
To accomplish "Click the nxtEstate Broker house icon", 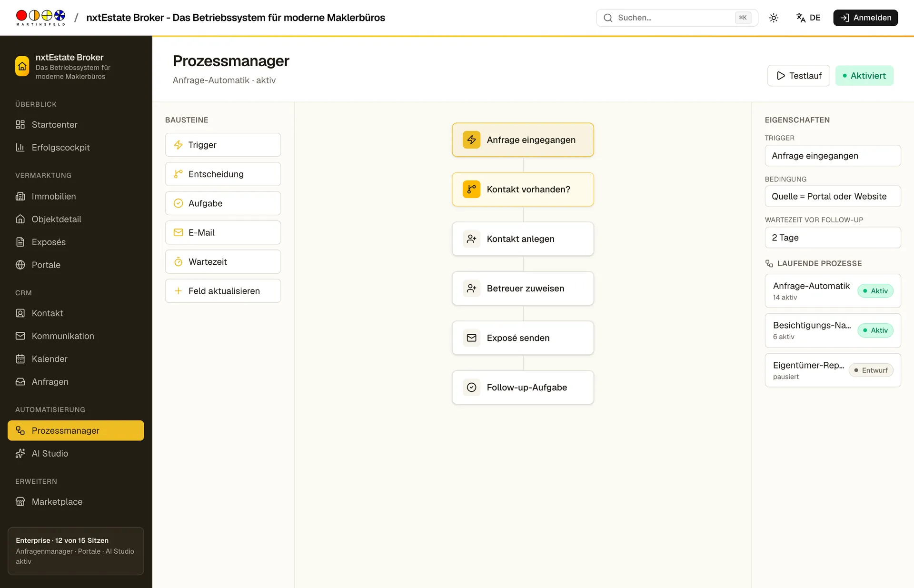I will [22, 66].
